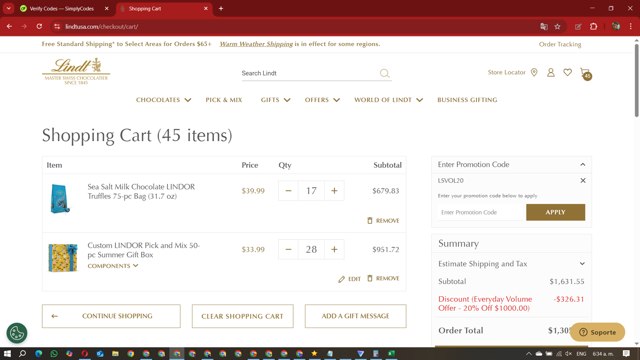Open cookie preferences icon

[17, 333]
